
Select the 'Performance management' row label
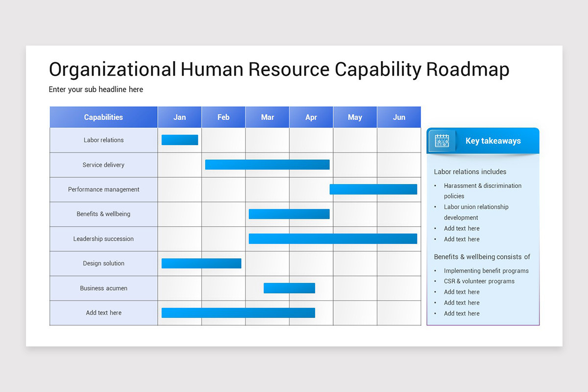tap(103, 190)
